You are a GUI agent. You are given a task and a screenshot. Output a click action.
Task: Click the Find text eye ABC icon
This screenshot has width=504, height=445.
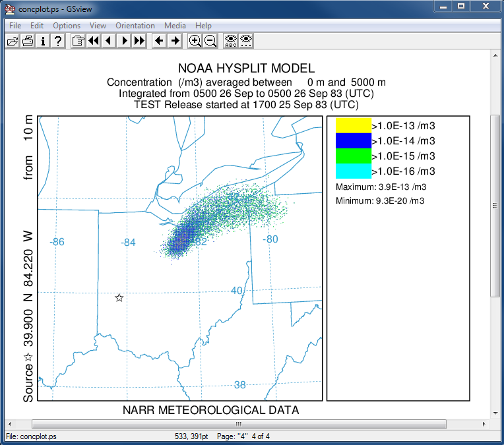tap(230, 41)
